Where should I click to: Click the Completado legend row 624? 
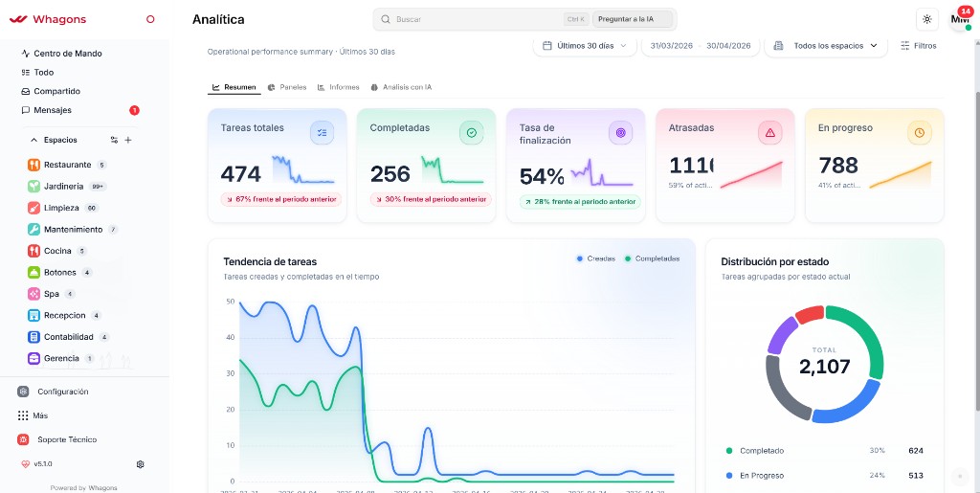coord(824,451)
